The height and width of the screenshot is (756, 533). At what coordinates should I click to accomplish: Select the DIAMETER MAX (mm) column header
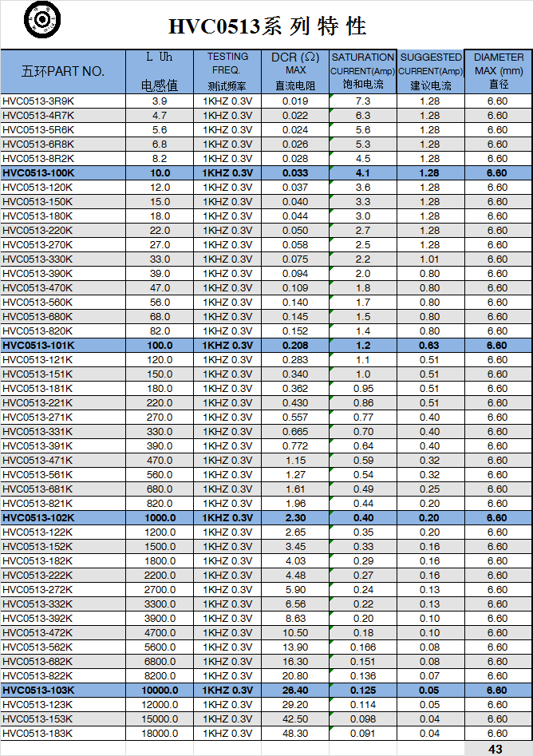(499, 71)
